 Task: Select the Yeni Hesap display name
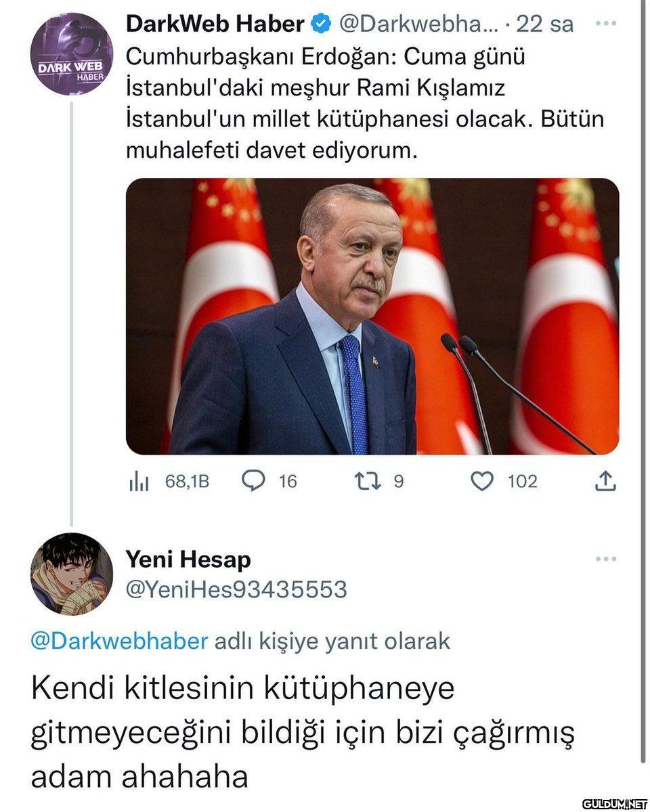point(188,560)
